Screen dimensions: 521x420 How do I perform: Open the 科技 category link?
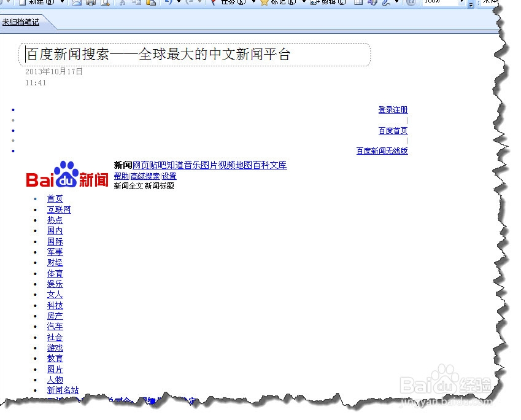point(55,305)
